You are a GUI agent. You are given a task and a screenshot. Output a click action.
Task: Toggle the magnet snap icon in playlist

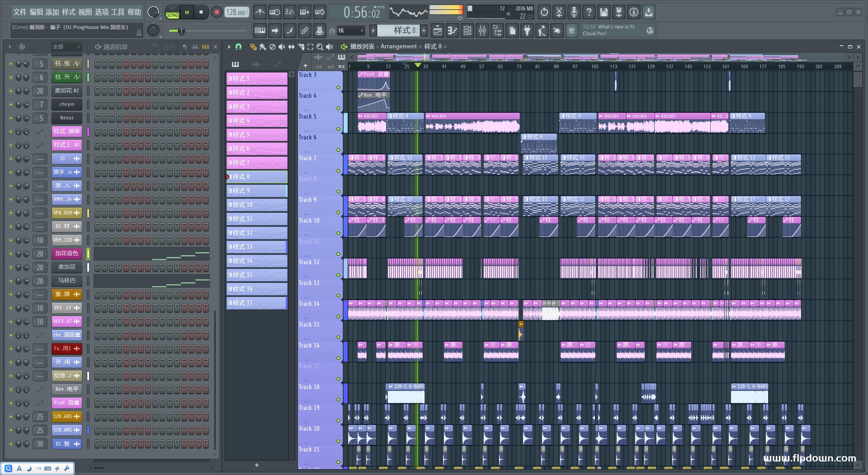click(239, 47)
